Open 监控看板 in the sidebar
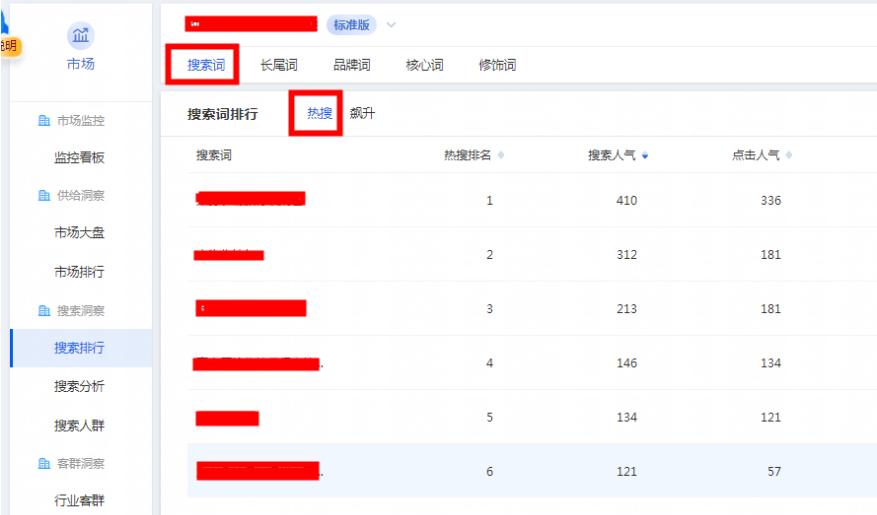877x515 pixels. [x=79, y=158]
